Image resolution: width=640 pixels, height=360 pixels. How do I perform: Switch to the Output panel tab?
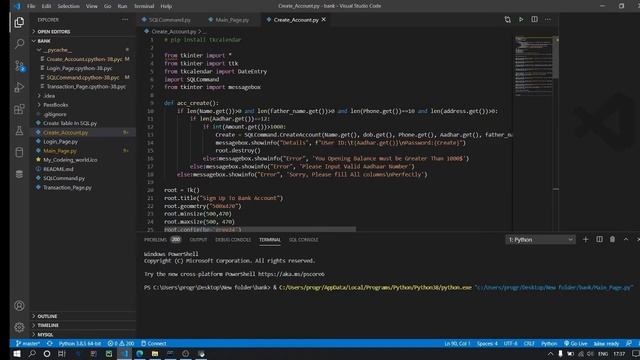[x=198, y=240]
